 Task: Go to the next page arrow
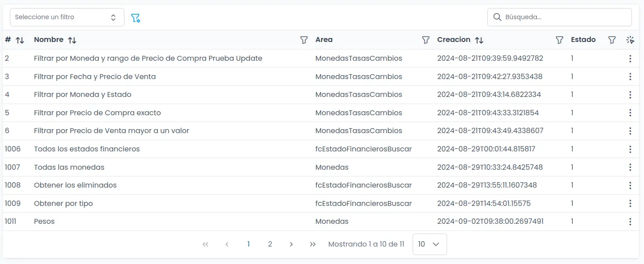(291, 244)
